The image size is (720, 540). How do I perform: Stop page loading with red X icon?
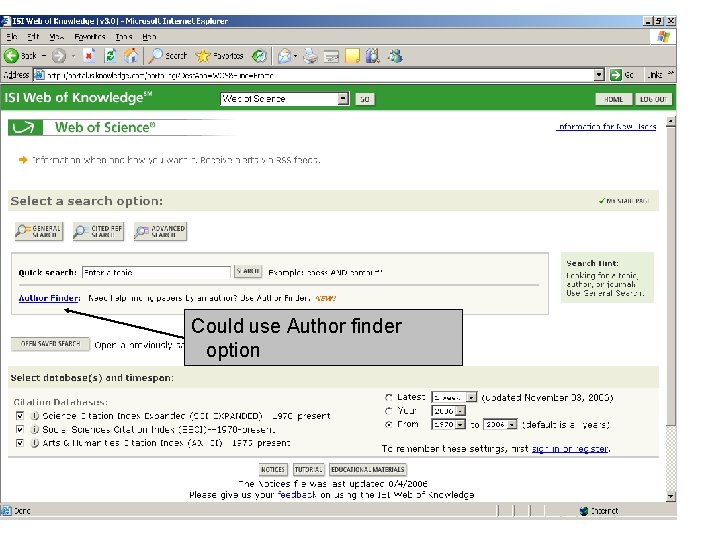pyautogui.click(x=89, y=56)
